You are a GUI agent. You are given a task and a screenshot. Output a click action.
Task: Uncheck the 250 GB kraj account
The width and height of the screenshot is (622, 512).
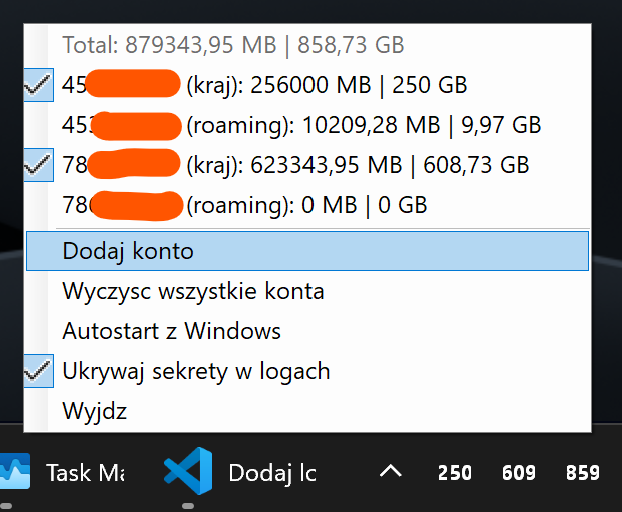coord(307,85)
